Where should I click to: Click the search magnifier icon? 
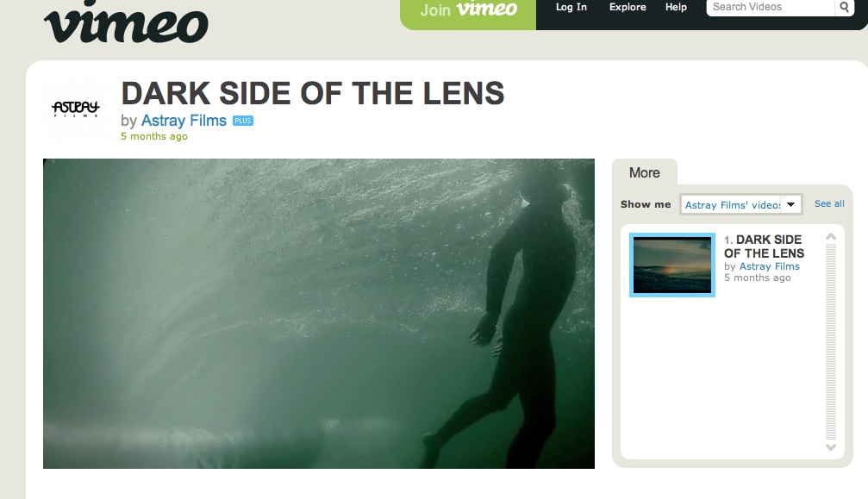point(844,7)
